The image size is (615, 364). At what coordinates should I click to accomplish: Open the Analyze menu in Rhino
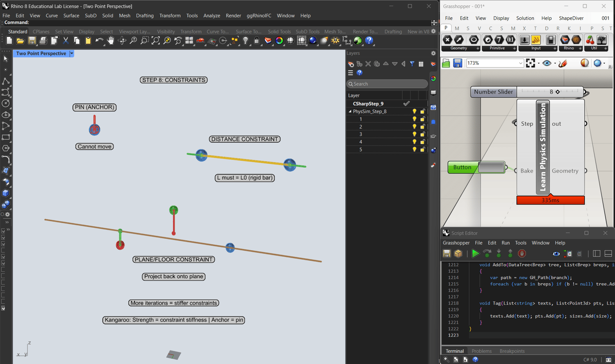click(x=212, y=16)
